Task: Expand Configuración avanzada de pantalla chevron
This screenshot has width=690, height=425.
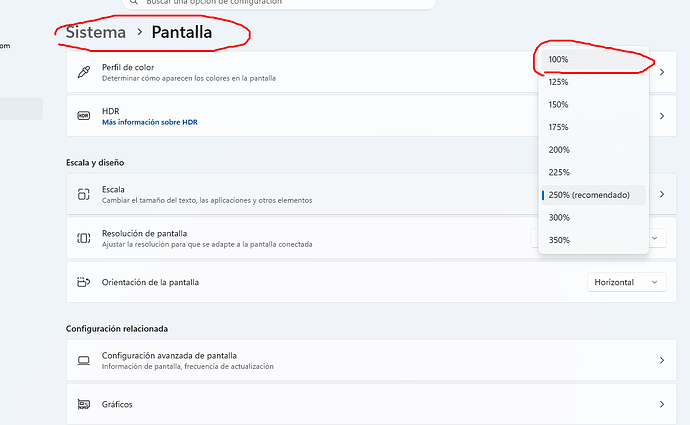Action: click(662, 360)
